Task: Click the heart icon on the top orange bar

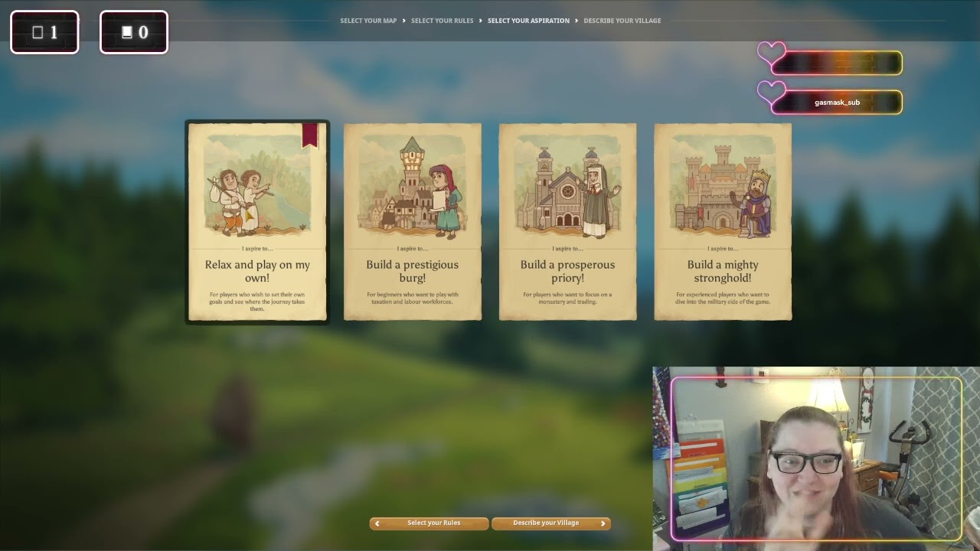Action: pyautogui.click(x=771, y=54)
